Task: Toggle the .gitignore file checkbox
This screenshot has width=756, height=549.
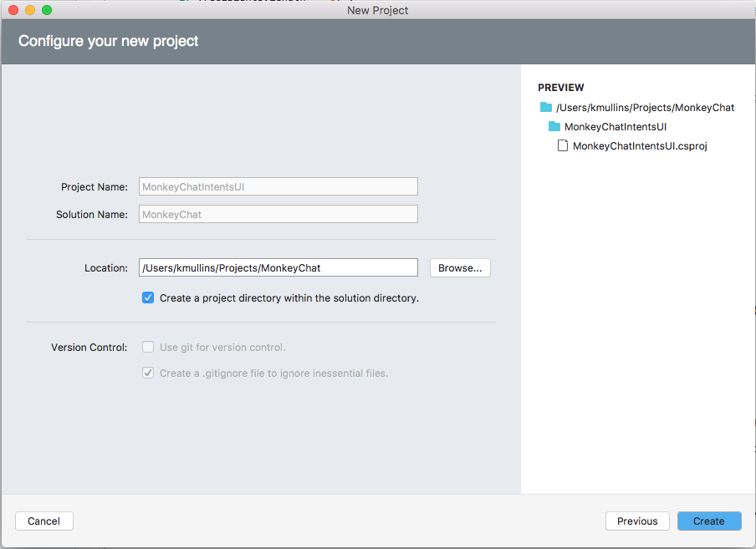Action: [148, 373]
